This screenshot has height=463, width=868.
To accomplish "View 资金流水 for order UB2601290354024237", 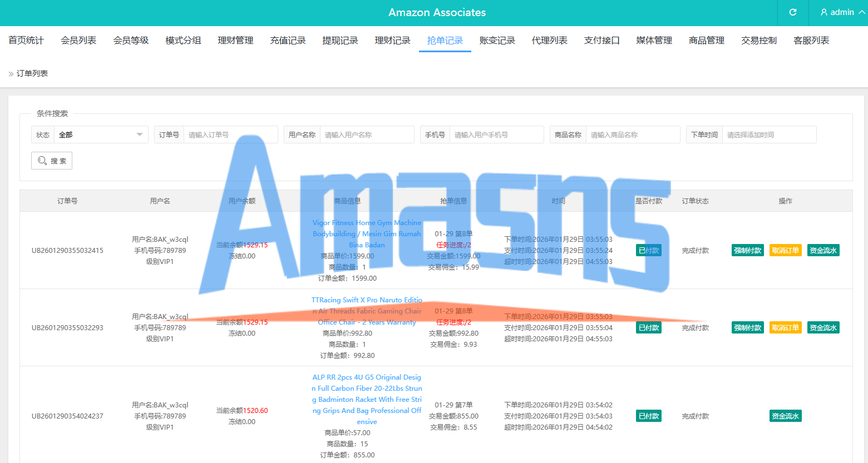I will point(786,416).
